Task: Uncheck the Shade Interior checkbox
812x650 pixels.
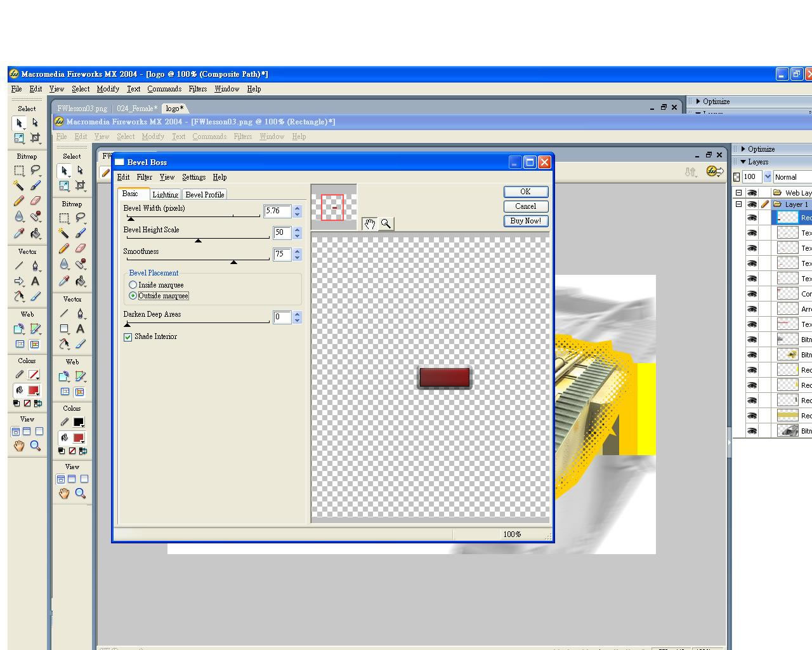Action: [128, 337]
